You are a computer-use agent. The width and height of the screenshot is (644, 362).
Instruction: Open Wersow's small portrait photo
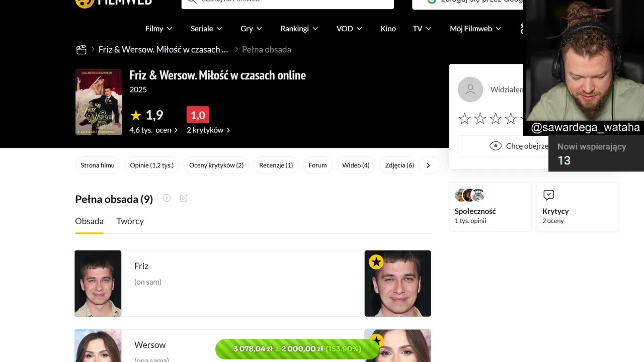98,346
